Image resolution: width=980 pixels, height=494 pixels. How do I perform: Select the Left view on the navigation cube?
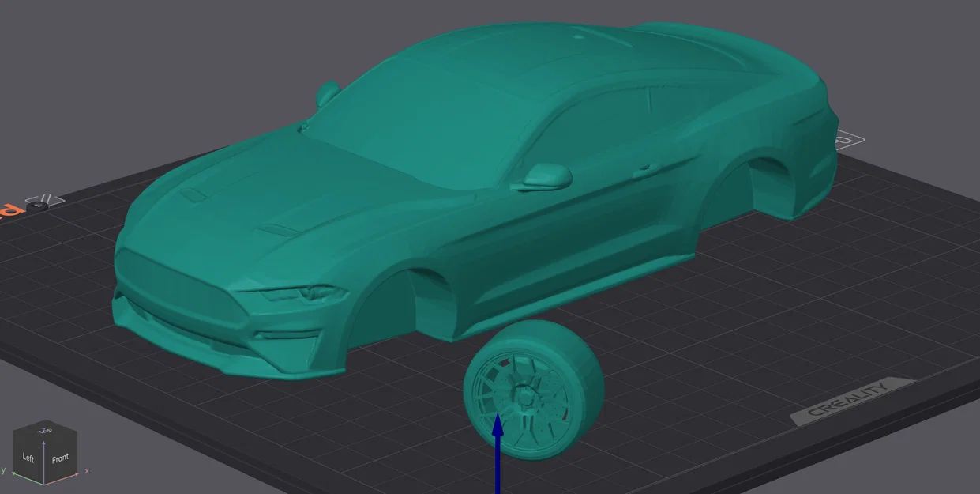click(28, 458)
